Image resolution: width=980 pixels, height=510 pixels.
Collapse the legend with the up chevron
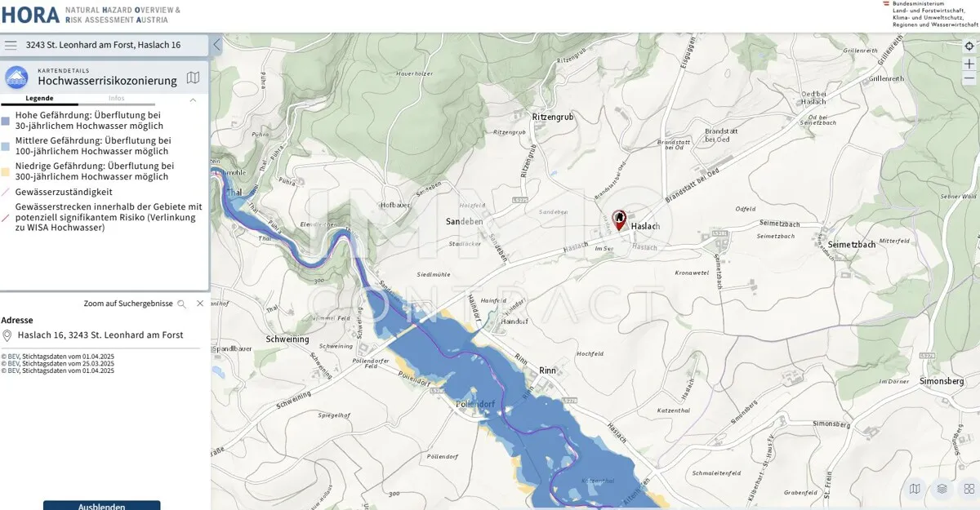pos(193,100)
